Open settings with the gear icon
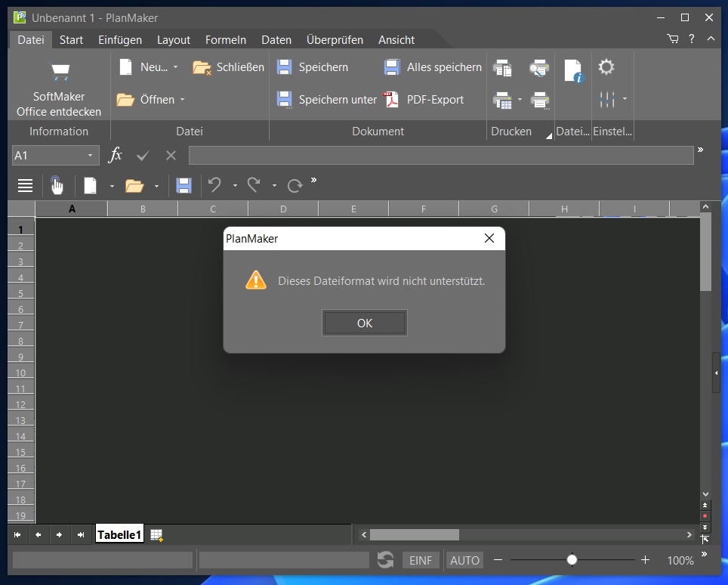 (x=606, y=67)
